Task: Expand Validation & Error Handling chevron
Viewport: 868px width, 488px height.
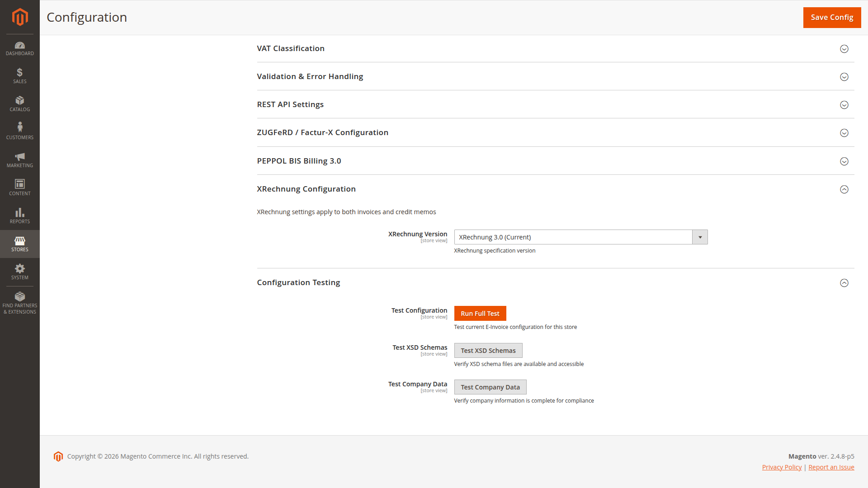Action: click(844, 77)
